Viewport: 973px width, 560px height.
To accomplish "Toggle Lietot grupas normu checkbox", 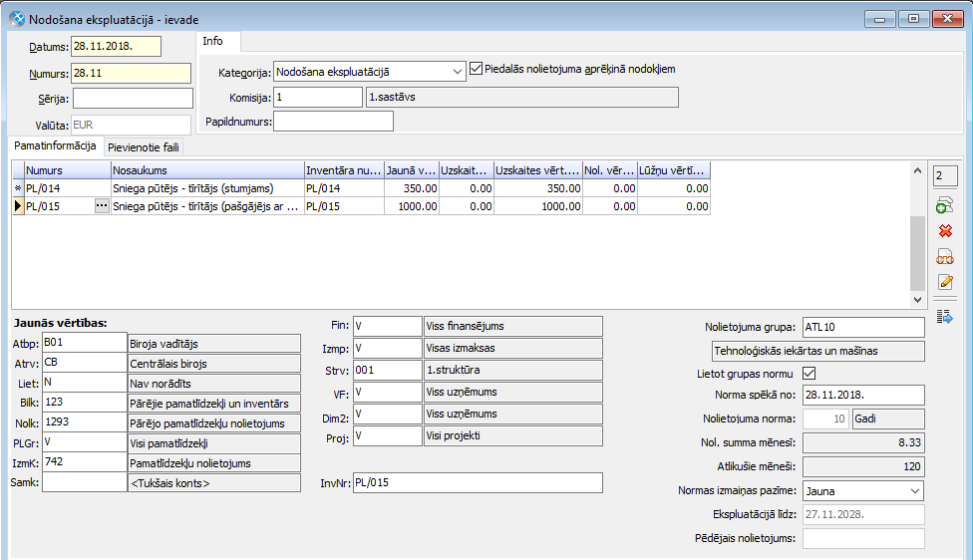I will (x=810, y=374).
